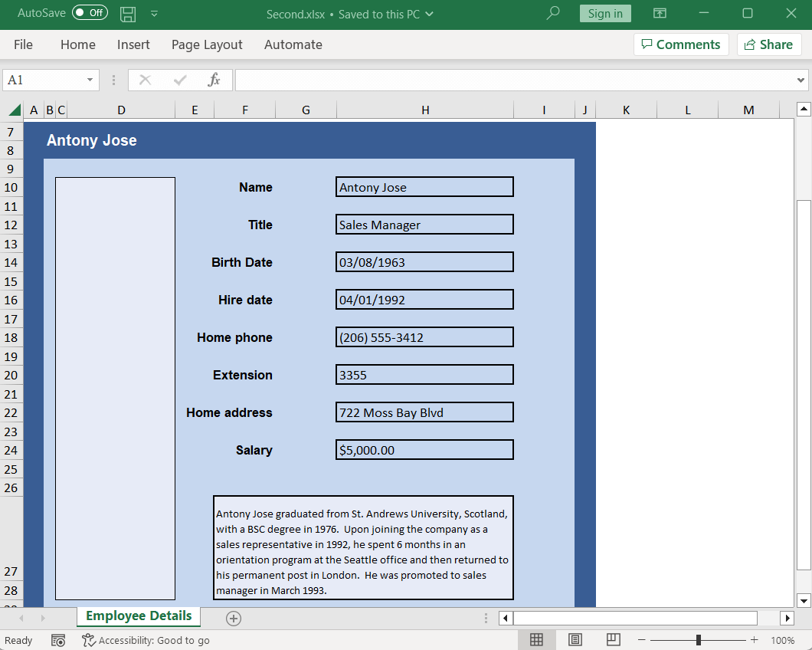Click the Insert Function fx icon
The width and height of the screenshot is (812, 650).
(214, 80)
